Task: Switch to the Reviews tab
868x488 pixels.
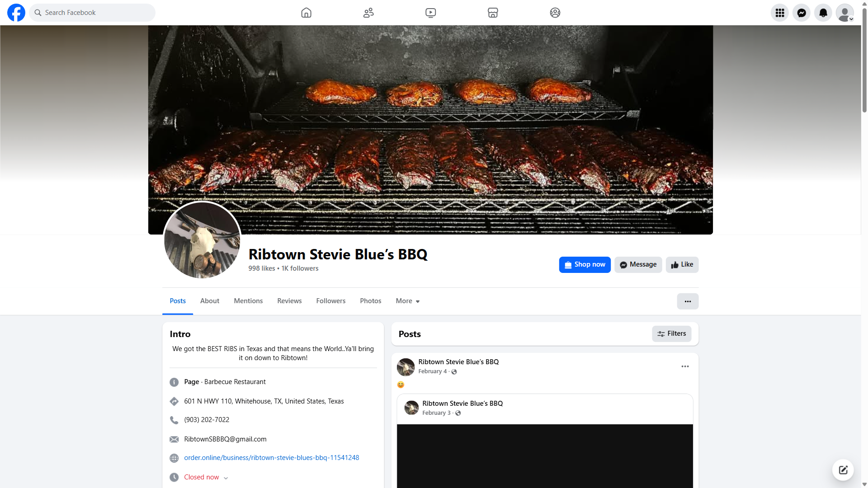Action: tap(289, 301)
